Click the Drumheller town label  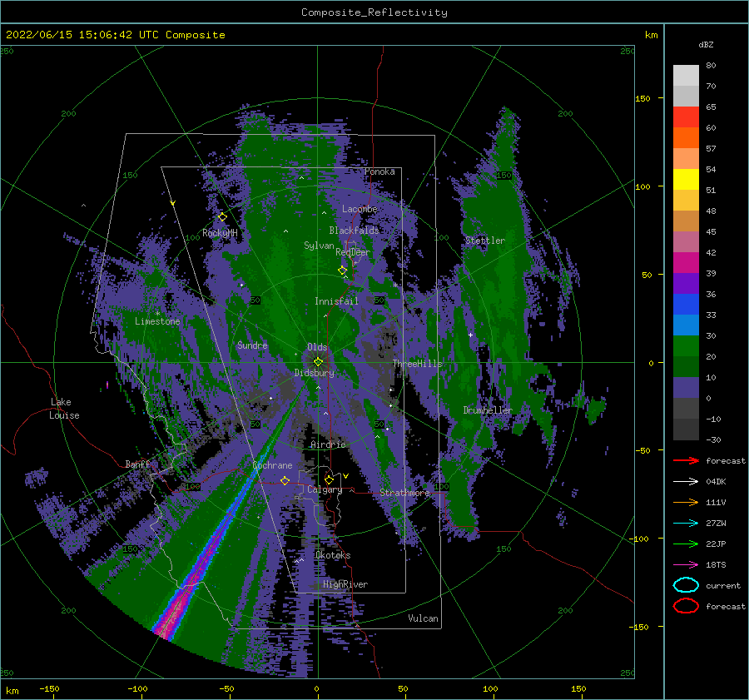click(x=488, y=410)
